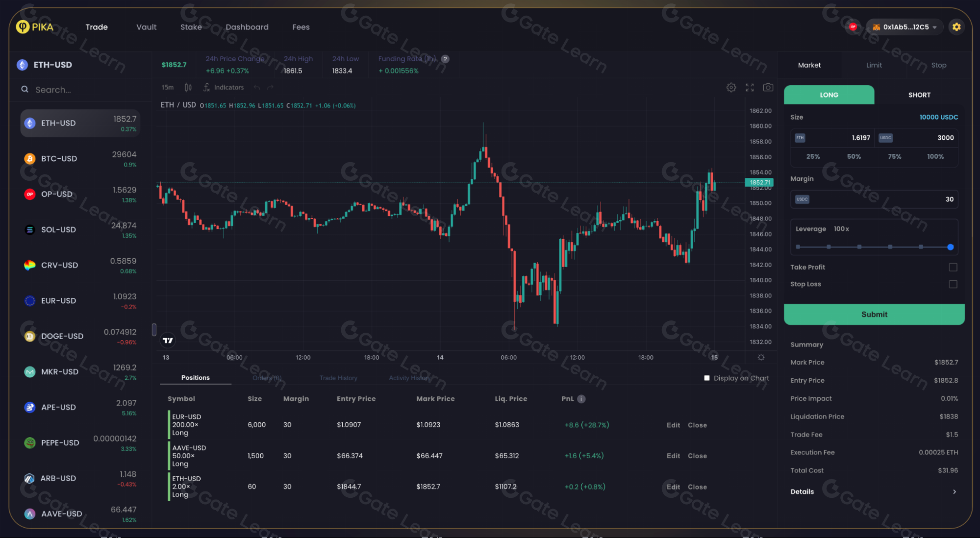The width and height of the screenshot is (980, 538).
Task: Open the wallet address dropdown
Action: 904,27
